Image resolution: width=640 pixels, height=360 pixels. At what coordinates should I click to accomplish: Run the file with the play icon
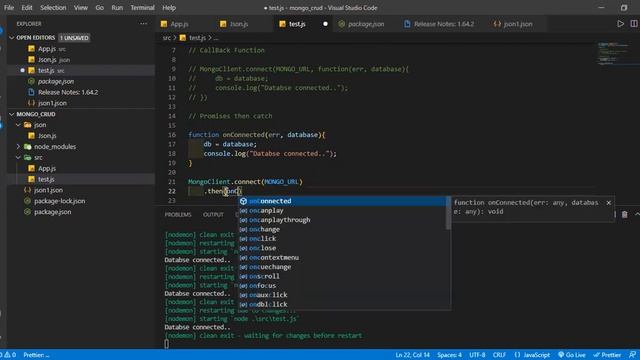click(x=620, y=24)
